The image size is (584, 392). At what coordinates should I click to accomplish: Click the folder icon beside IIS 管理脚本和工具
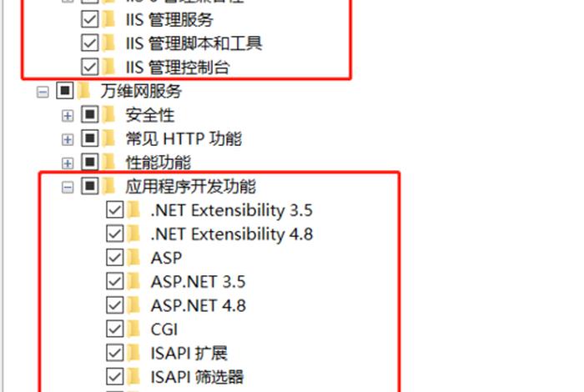108,43
